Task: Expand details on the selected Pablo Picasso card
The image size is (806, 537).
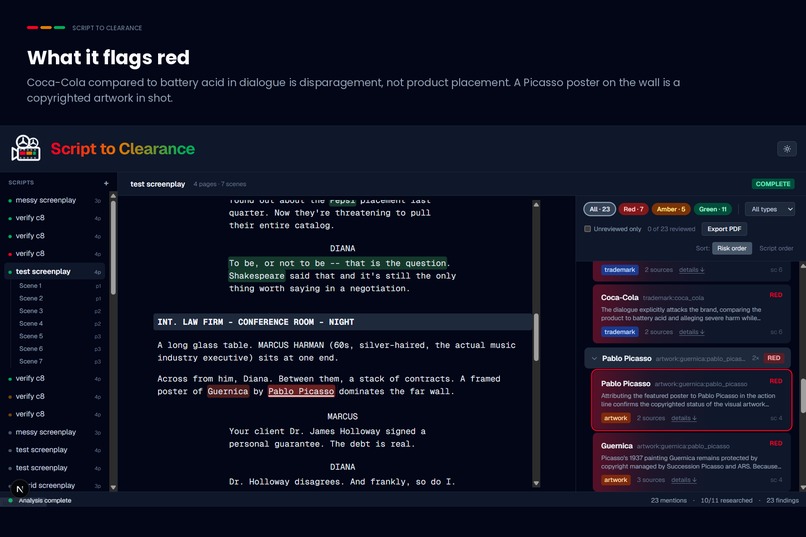Action: pos(684,418)
